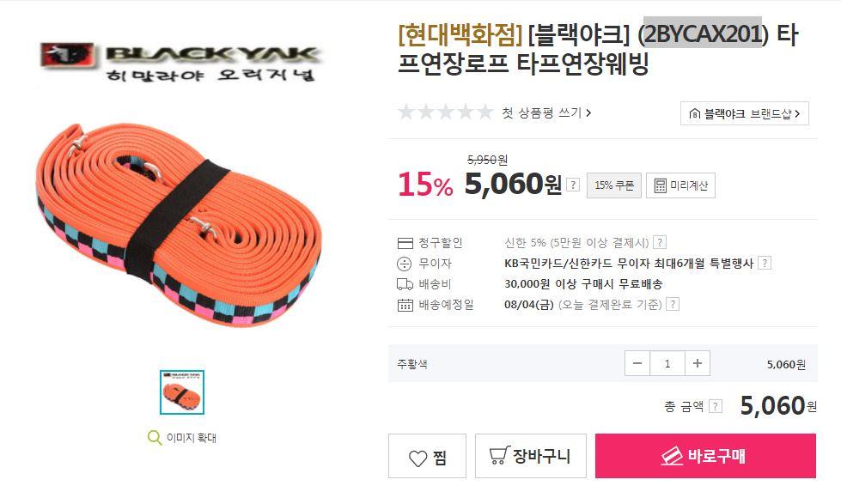Open help icon next to 총 금액
841x504 pixels.
click(x=715, y=406)
